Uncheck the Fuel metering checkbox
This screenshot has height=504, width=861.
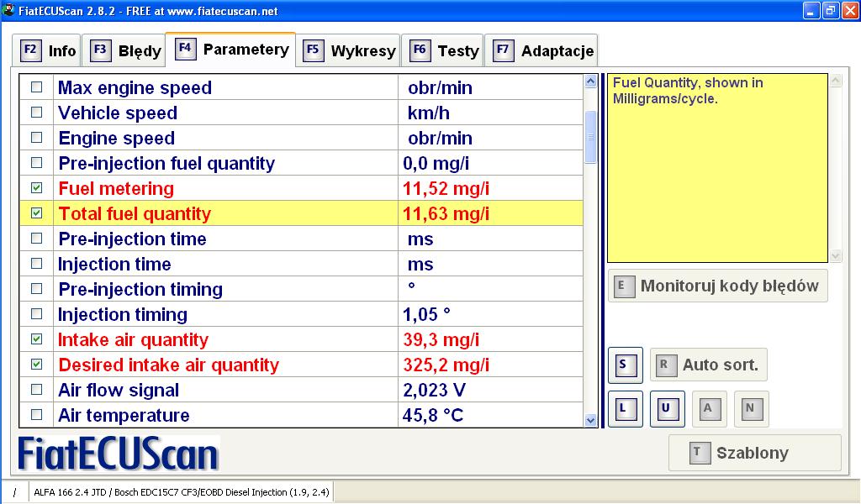[x=36, y=188]
